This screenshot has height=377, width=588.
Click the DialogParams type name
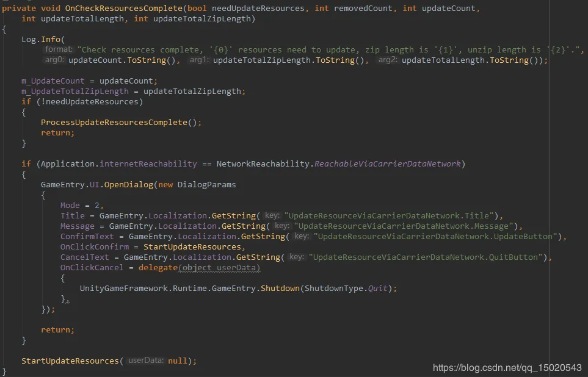206,185
